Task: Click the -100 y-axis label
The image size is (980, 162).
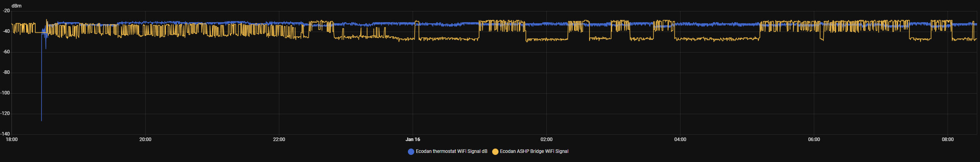Action: tap(6, 93)
